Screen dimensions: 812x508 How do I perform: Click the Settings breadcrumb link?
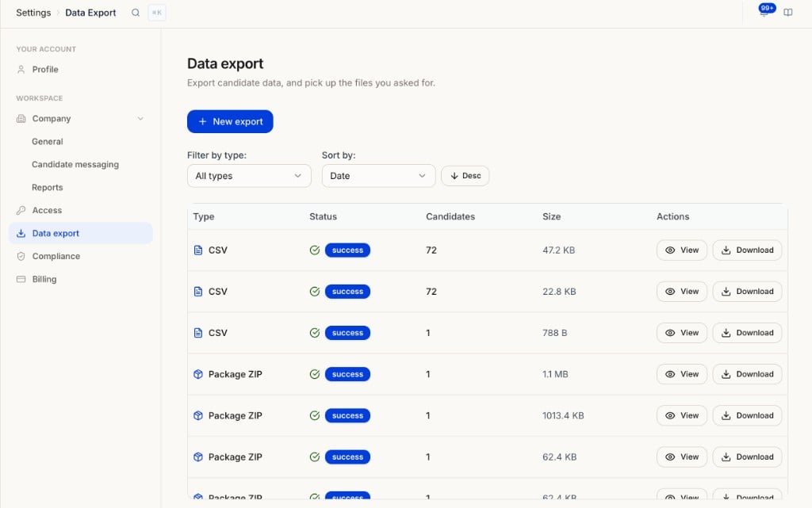pos(33,13)
